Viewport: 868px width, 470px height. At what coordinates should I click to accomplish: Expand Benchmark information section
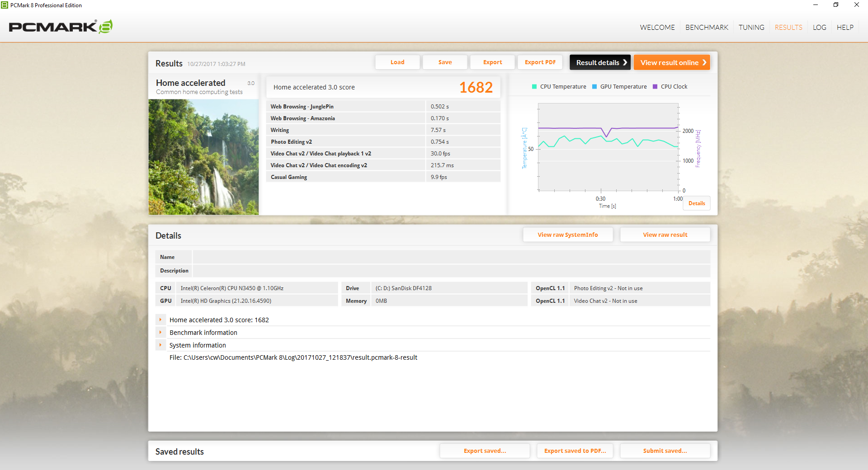[160, 333]
